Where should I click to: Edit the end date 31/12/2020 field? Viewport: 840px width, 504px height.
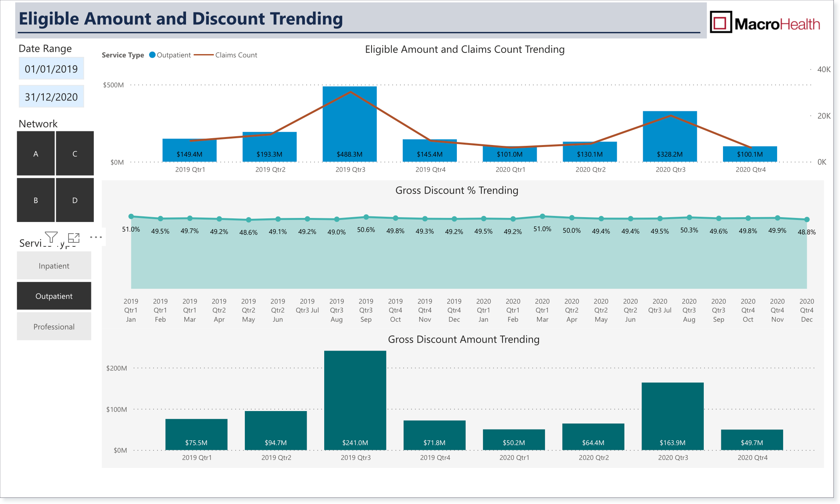51,97
